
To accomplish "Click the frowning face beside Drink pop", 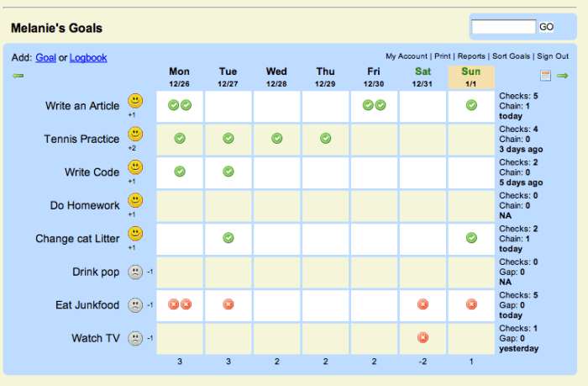I will (134, 272).
